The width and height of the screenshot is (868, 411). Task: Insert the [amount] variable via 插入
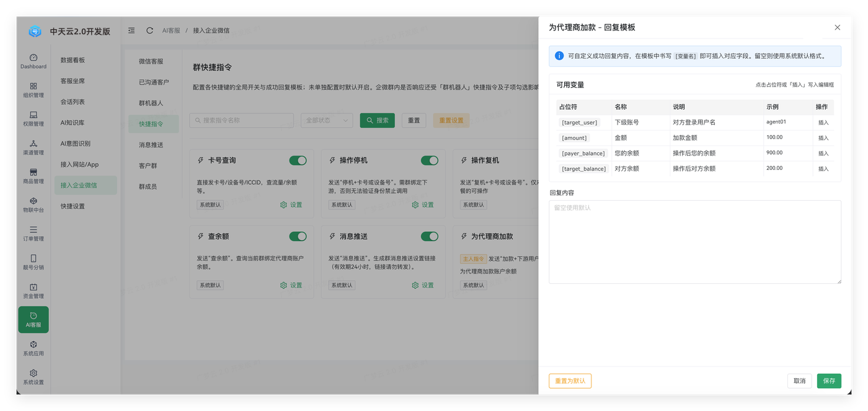[x=823, y=138]
